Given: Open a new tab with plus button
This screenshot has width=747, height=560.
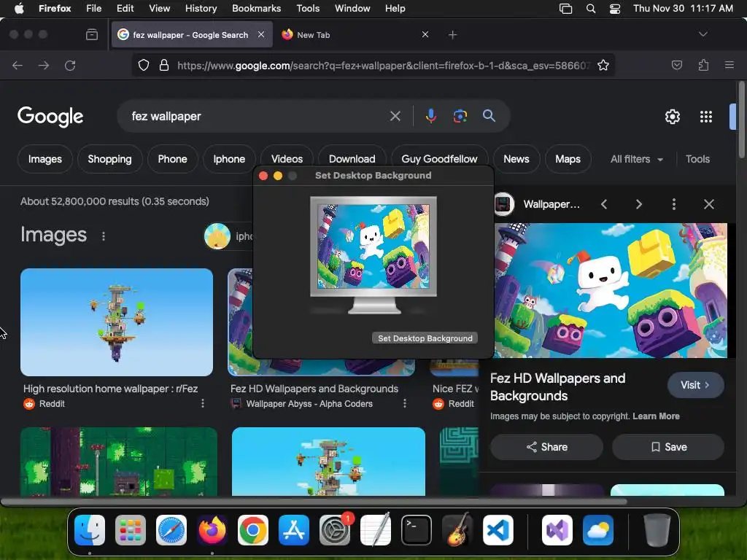Looking at the screenshot, I should click(x=452, y=35).
